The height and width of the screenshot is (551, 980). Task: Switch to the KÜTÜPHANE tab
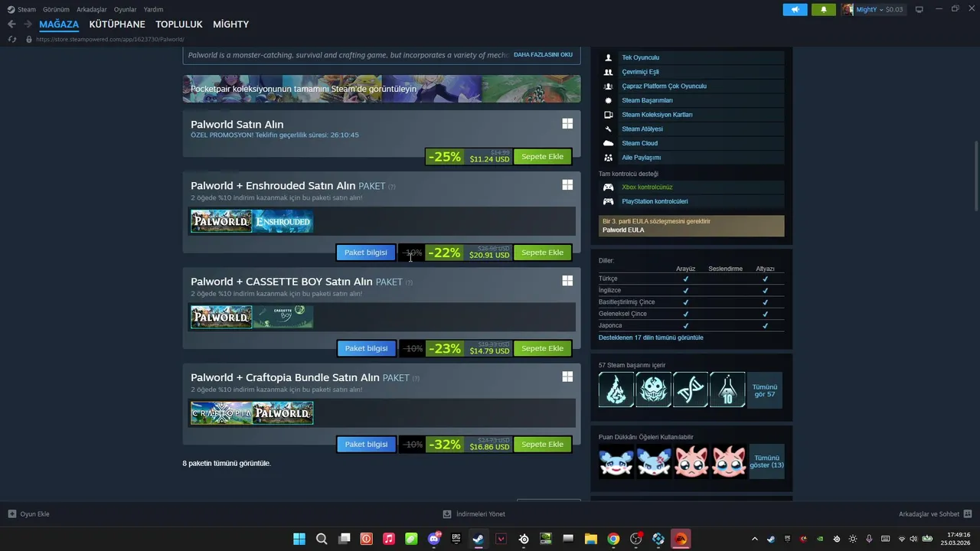coord(117,24)
